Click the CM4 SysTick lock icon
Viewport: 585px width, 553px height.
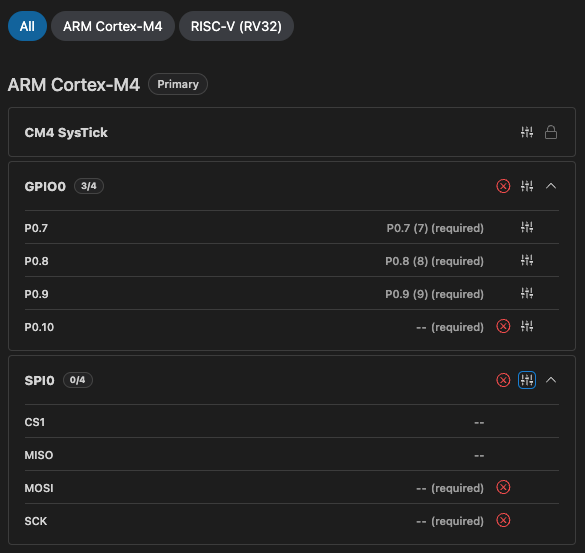click(551, 132)
